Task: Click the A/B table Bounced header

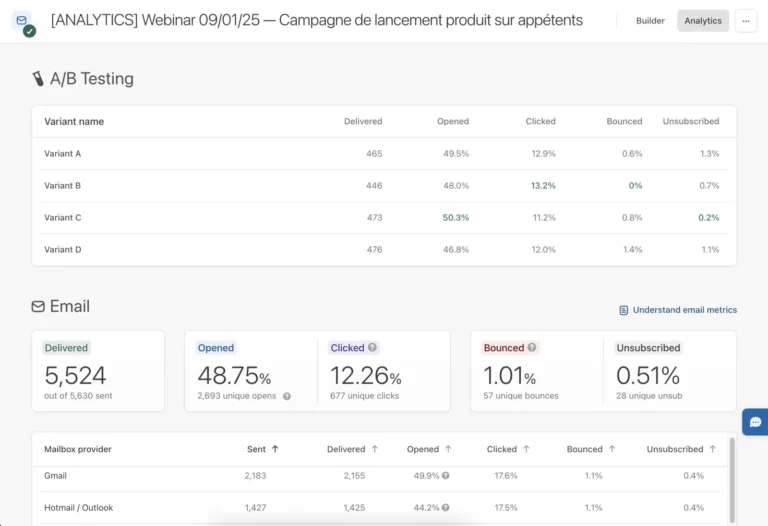Action: tap(624, 121)
